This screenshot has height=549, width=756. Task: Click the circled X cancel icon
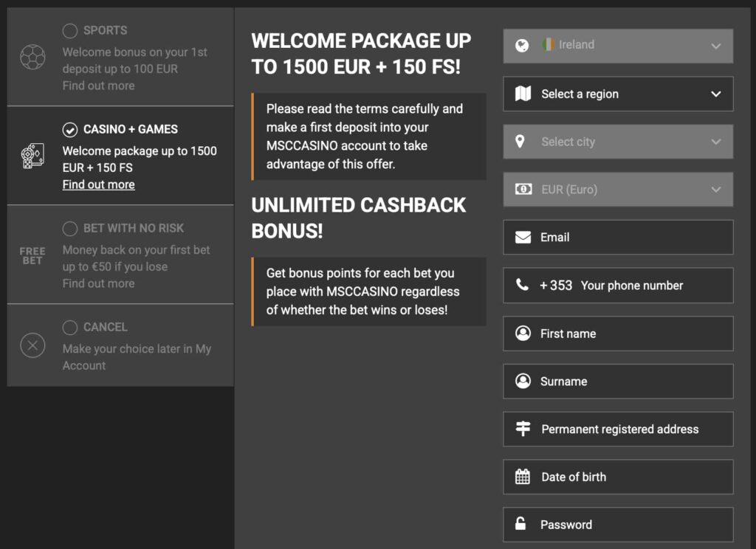point(32,345)
